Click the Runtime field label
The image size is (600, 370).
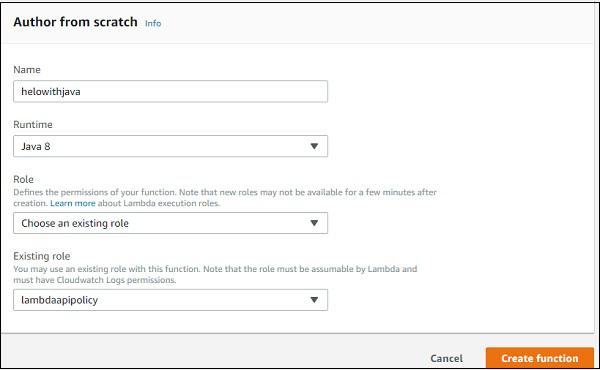pos(33,124)
